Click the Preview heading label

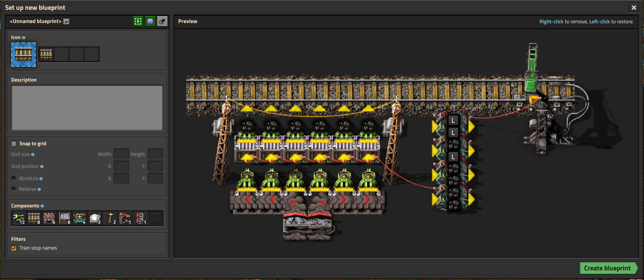coord(188,21)
